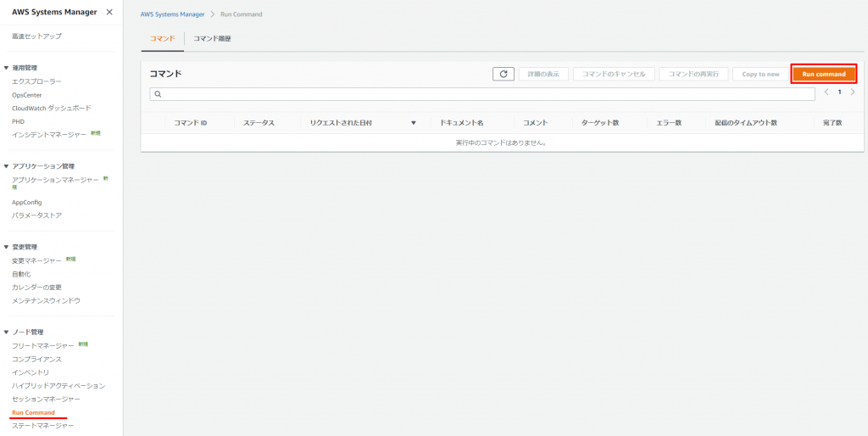Image resolution: width=868 pixels, height=436 pixels.
Task: Open インシデントマネージャー in sidebar
Action: [x=49, y=135]
